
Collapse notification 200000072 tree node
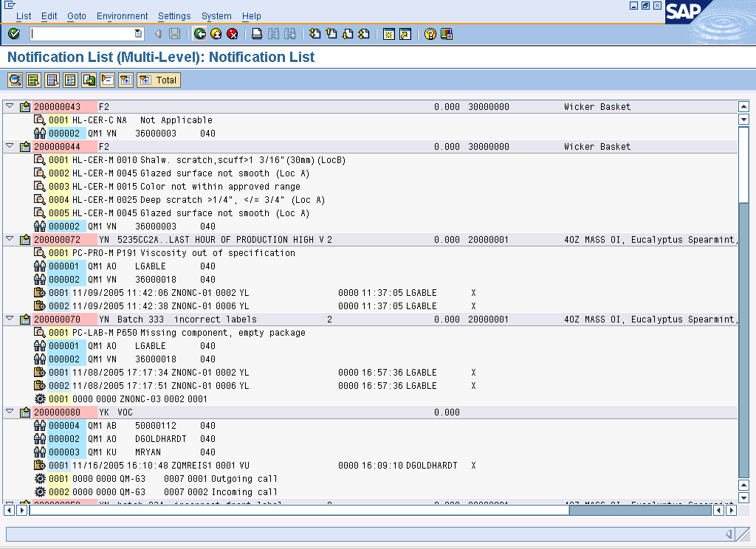pyautogui.click(x=10, y=239)
